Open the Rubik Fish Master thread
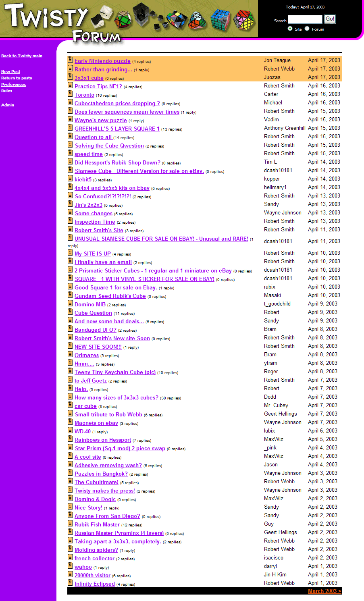 pos(97,524)
